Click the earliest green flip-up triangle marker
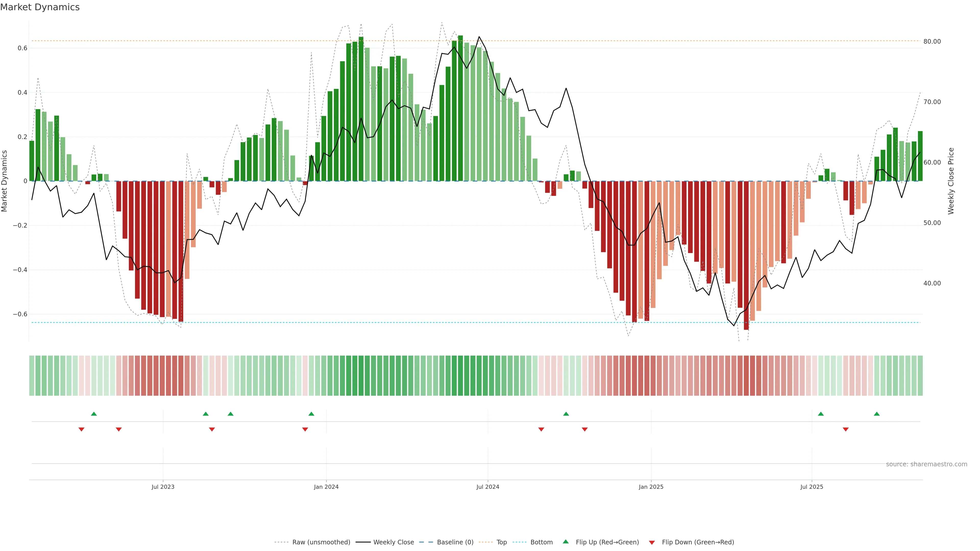 94,414
